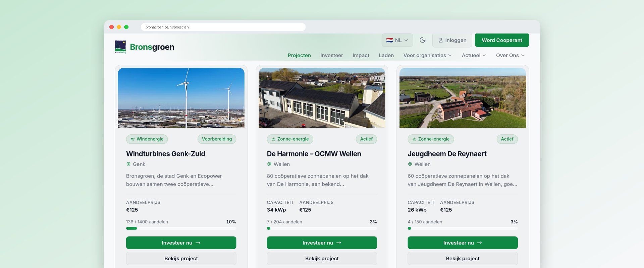Click the 10% progress percentage
The height and width of the screenshot is (268, 644).
231,222
